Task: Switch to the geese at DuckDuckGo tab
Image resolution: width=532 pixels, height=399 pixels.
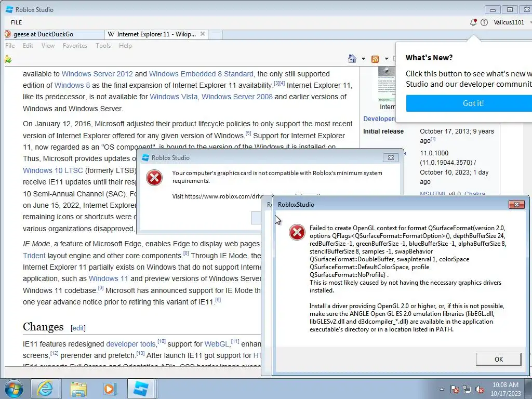Action: tap(54, 34)
